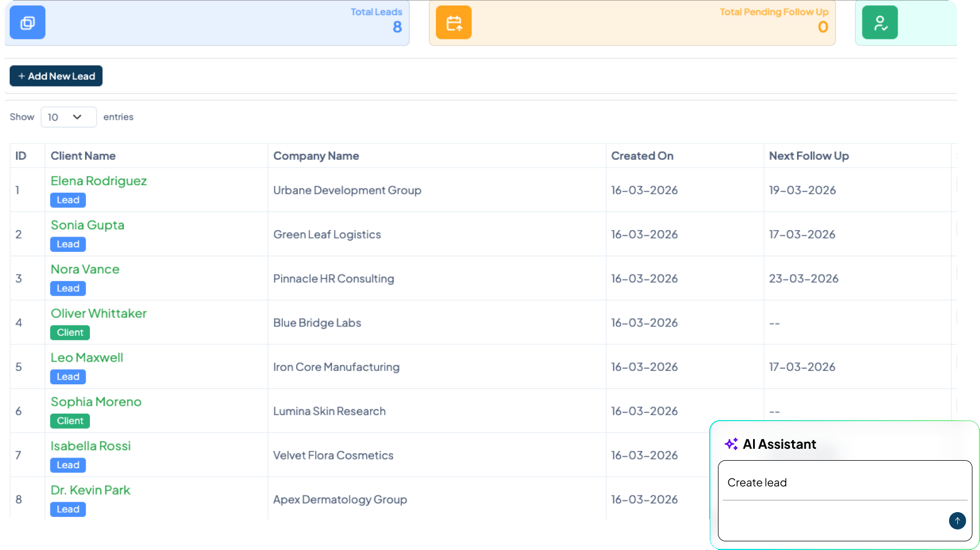This screenshot has width=980, height=550.
Task: Toggle the Lead badge on Dr. Kevin Park
Action: pos(68,509)
